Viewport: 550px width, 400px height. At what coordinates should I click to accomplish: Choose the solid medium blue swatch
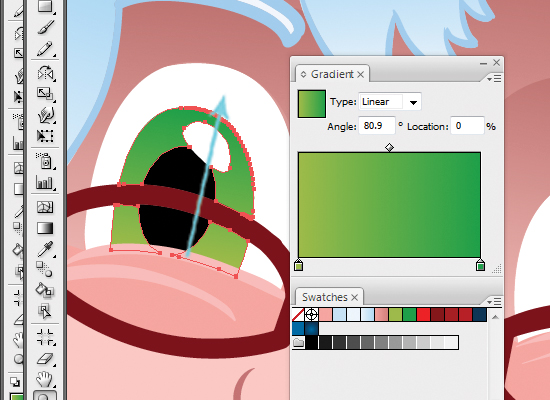click(x=298, y=329)
